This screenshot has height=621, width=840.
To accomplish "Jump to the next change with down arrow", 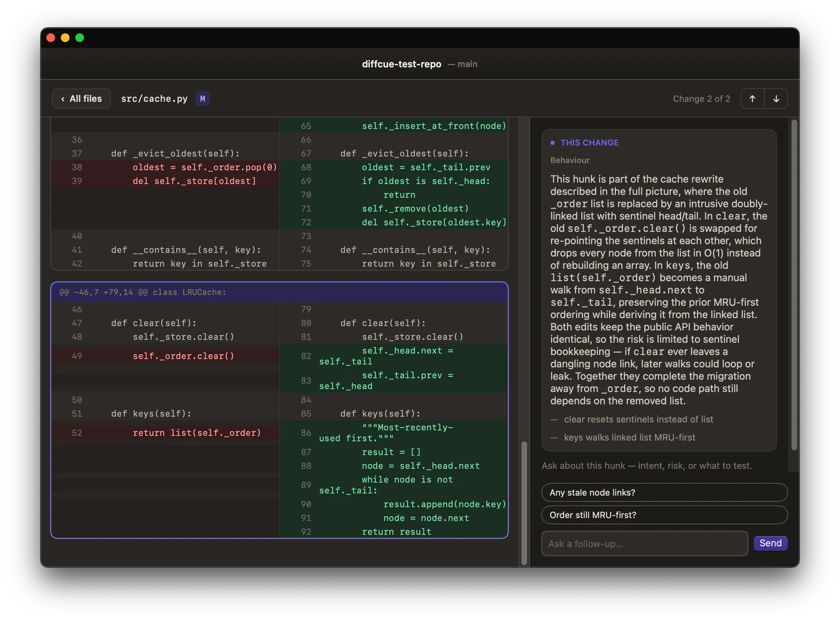I will click(776, 99).
